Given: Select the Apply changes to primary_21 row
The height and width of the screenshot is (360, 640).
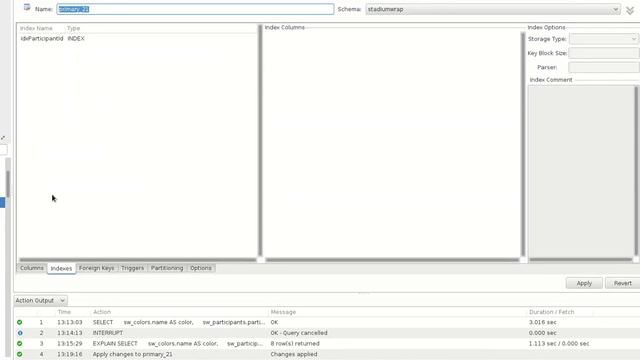Looking at the screenshot, I should tap(133, 354).
